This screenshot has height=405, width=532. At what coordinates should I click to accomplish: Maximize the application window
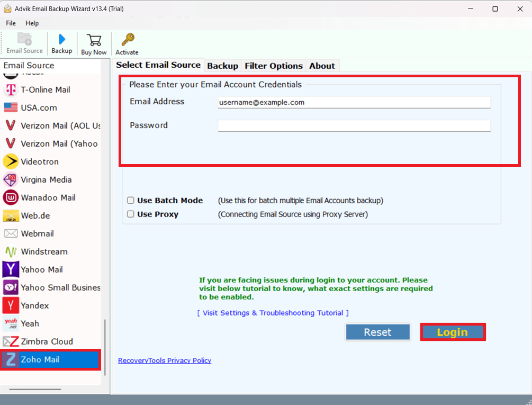(495, 9)
